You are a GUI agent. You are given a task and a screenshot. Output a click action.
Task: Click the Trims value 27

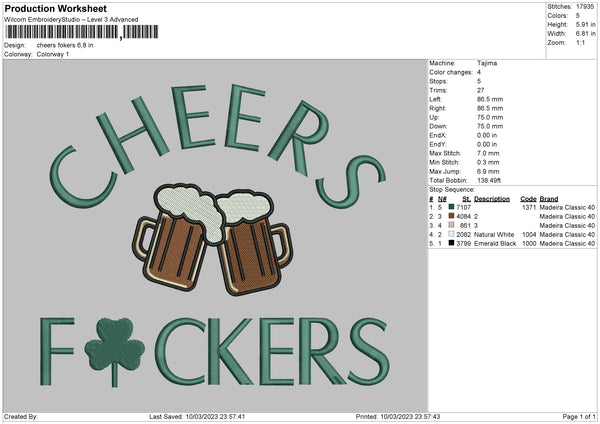click(481, 90)
